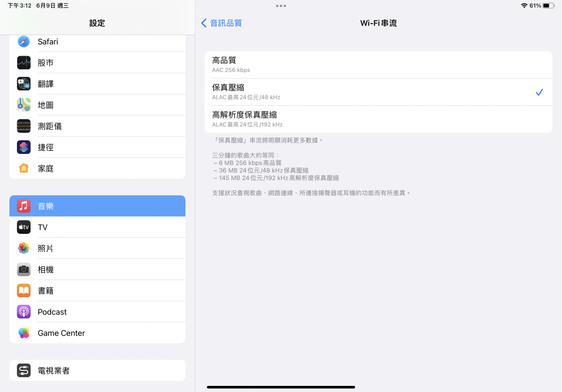Tap the 串流將明顯消耗更多數據 note
This screenshot has width=562, height=392.
coord(268,140)
